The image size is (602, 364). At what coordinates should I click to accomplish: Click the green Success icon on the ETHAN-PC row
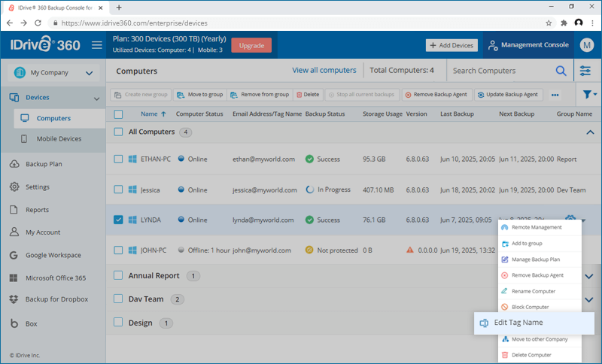(x=309, y=159)
